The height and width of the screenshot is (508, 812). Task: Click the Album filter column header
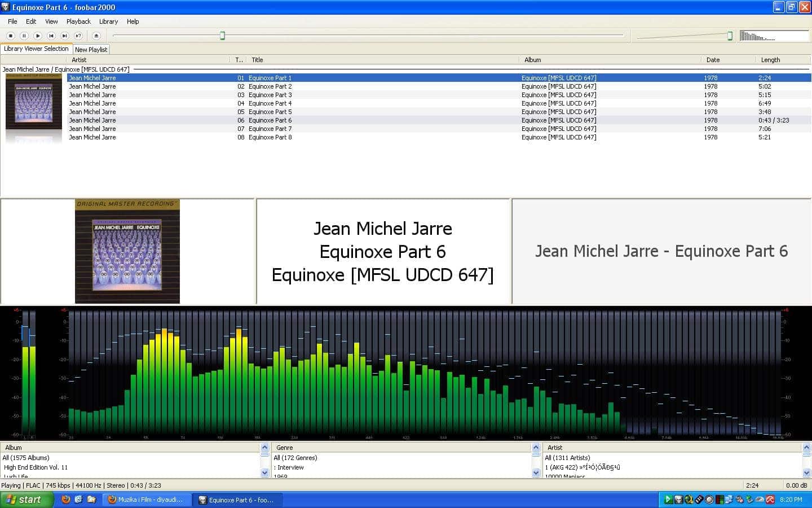(x=130, y=448)
